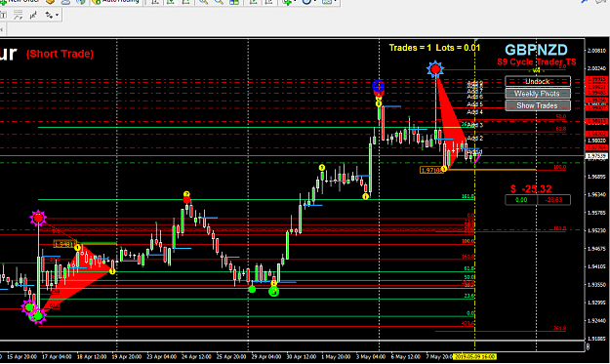
Task: Click the red -28.63 loss box
Action: pyautogui.click(x=553, y=200)
